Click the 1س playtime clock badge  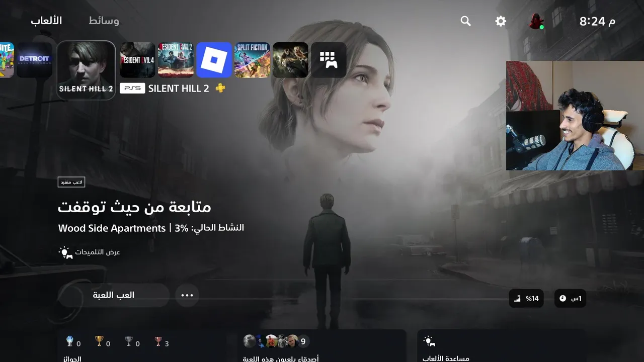click(570, 299)
